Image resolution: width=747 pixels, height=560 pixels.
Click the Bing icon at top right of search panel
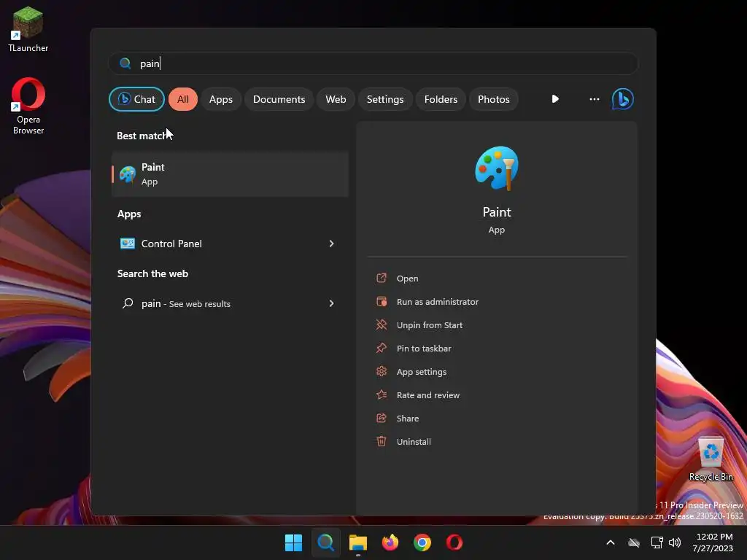(x=623, y=99)
